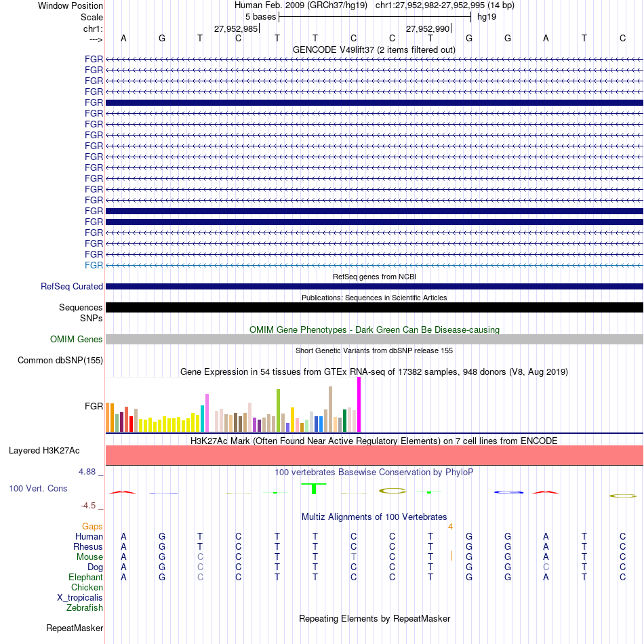Image resolution: width=644 pixels, height=644 pixels.
Task: Open "Repeating Elements by RepeatMasker" title
Action: point(374,618)
